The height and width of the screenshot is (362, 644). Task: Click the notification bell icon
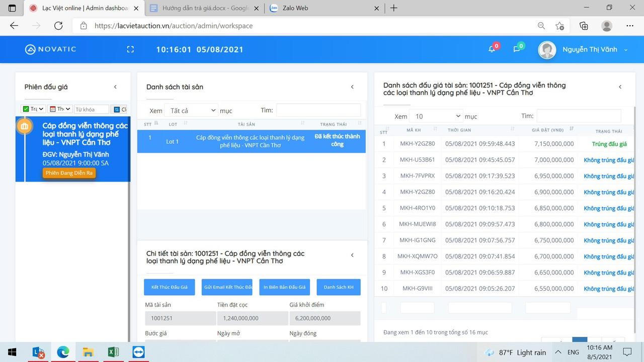pos(492,49)
